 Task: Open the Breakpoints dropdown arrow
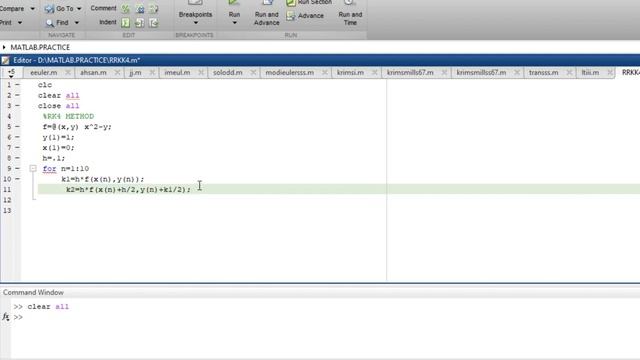click(x=196, y=23)
